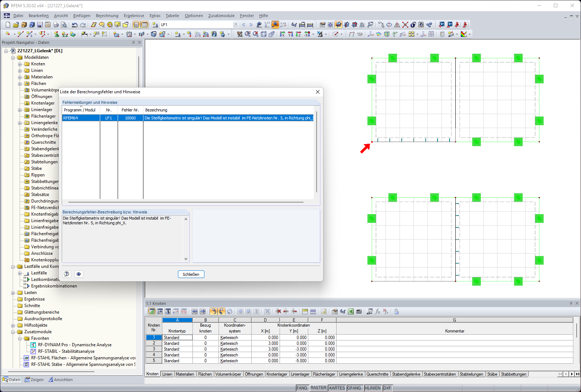Redo the last undone action

(x=83, y=25)
